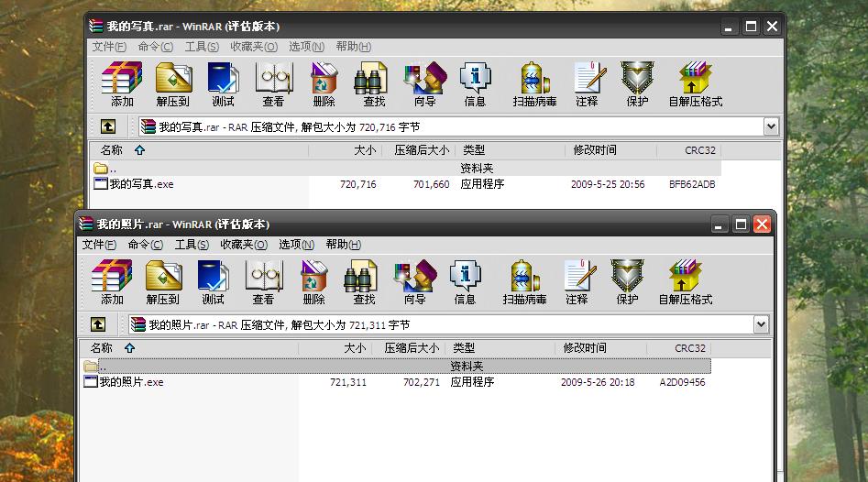Open 文件(F) menu in 我的写真.rar window
Screen dimensions: 868x482
[109, 47]
